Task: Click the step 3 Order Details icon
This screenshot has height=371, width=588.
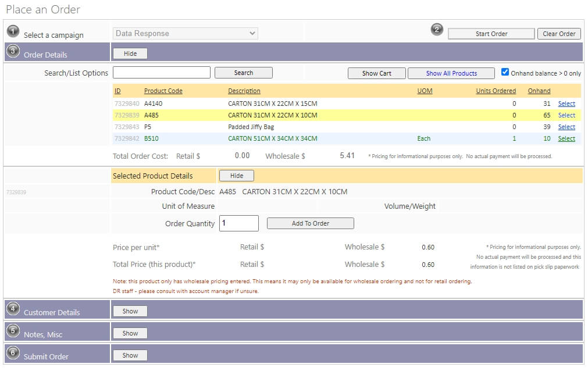Action: click(x=13, y=51)
